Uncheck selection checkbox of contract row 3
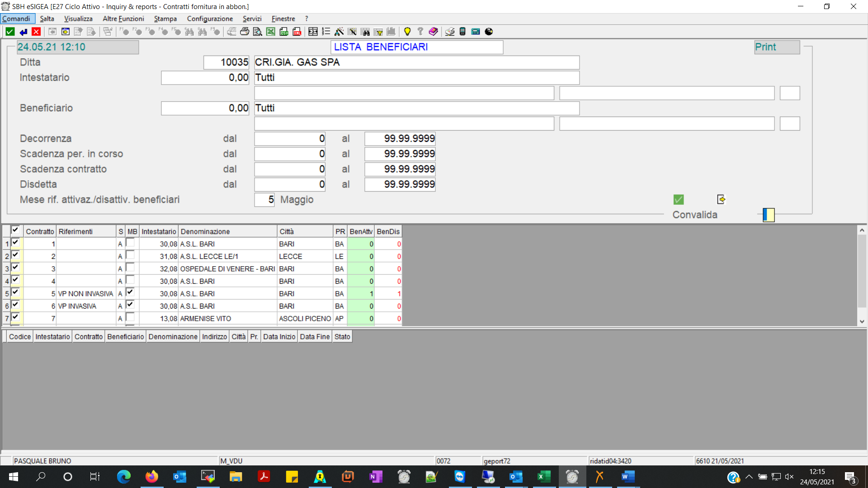The image size is (868, 488). pyautogui.click(x=15, y=267)
